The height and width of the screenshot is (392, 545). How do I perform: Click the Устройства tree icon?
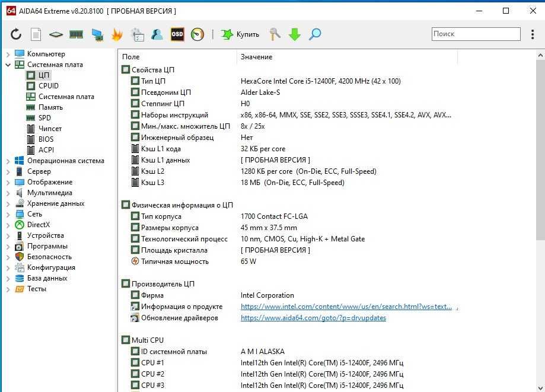coord(20,235)
